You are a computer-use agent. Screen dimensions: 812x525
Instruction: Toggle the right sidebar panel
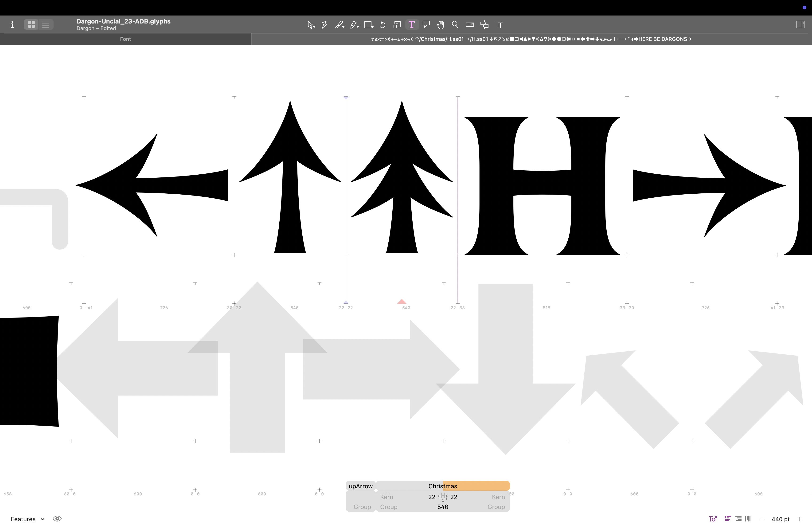pyautogui.click(x=800, y=24)
